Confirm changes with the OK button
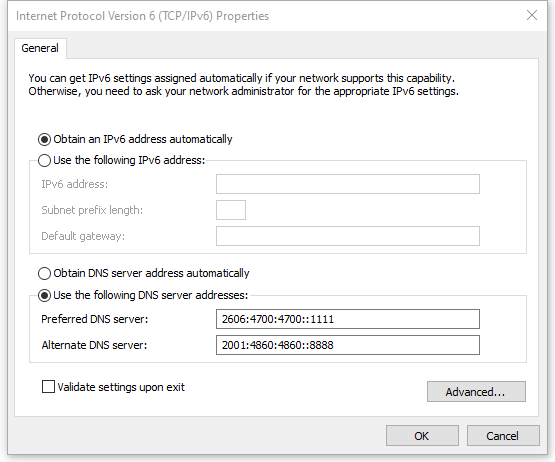Viewport: 555px width, 462px height. 422,435
